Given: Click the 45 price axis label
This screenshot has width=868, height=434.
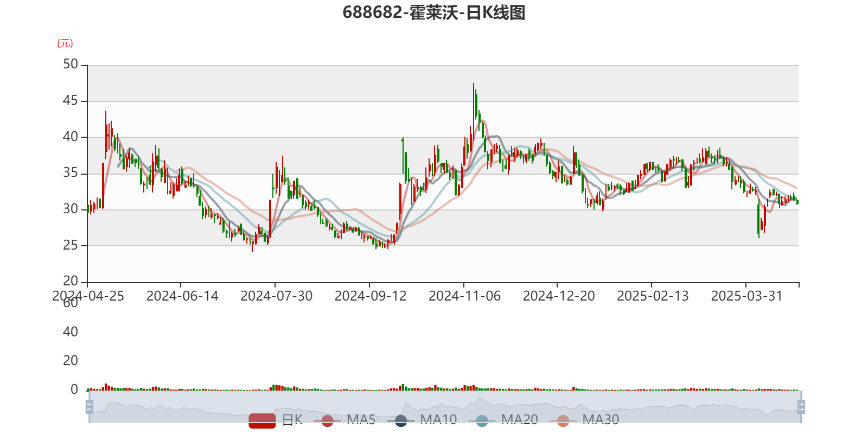Looking at the screenshot, I should tap(71, 101).
